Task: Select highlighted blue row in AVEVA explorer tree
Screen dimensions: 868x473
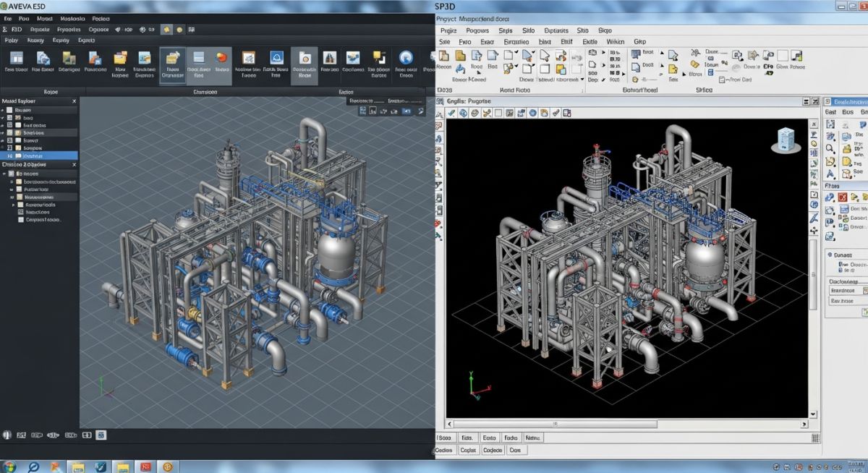Action: pyautogui.click(x=38, y=155)
